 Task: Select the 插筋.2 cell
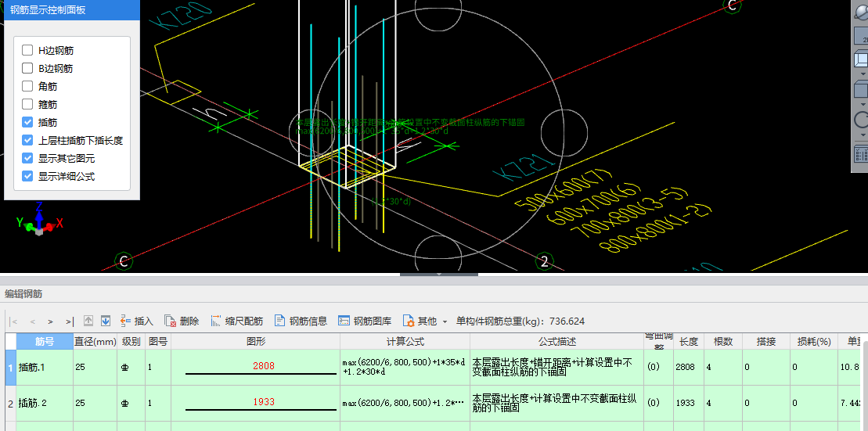click(x=45, y=404)
